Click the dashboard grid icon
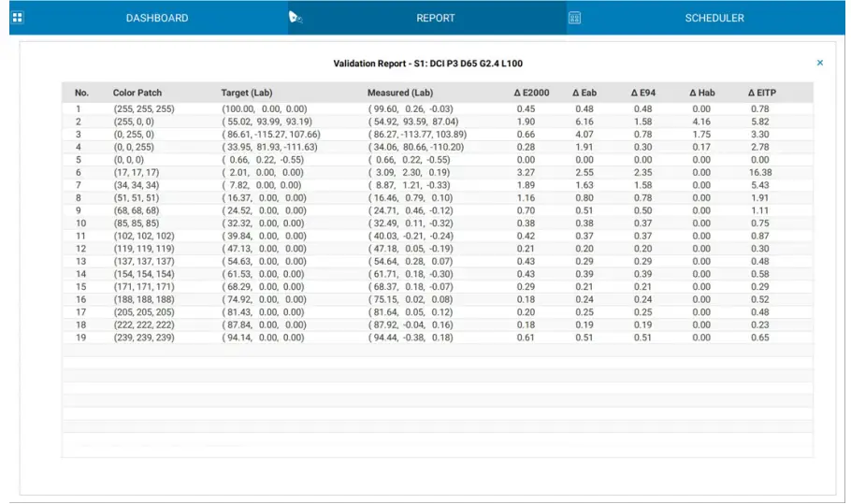The width and height of the screenshot is (851, 504). 18,18
